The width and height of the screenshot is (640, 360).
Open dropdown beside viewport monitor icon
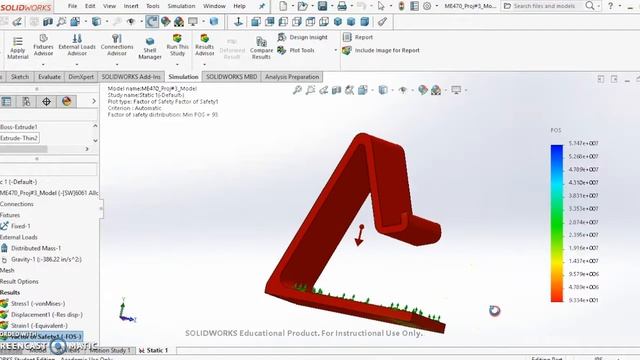[x=466, y=90]
